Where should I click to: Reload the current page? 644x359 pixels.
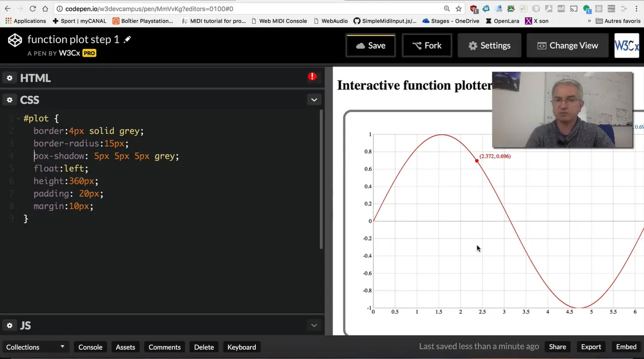click(x=33, y=9)
